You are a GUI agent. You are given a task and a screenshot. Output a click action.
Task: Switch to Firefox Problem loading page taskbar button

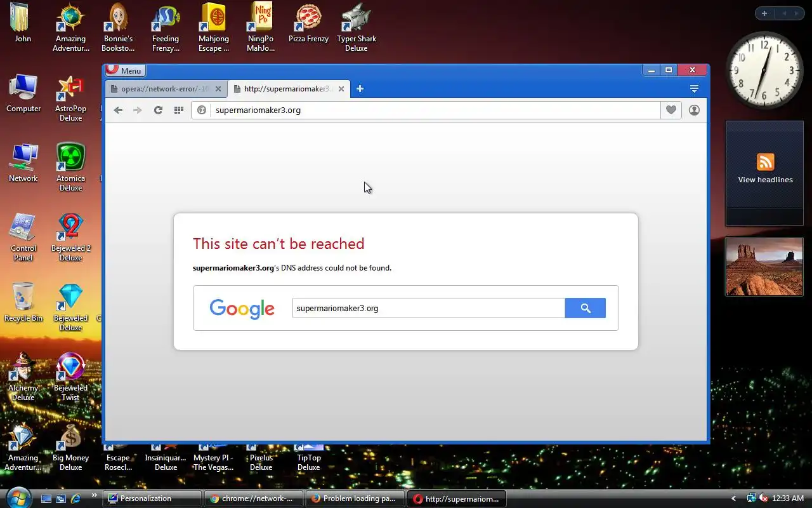pyautogui.click(x=355, y=498)
